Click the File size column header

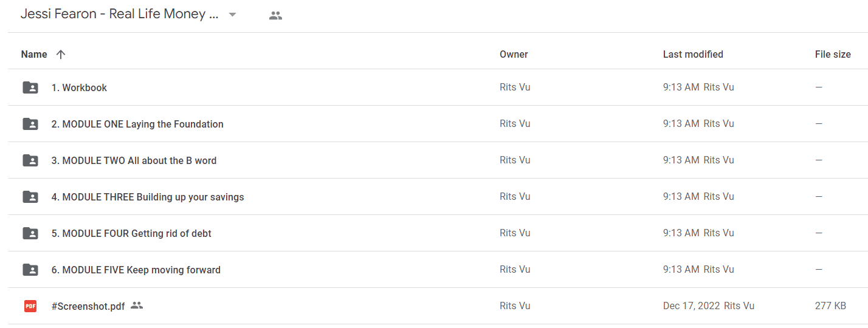[x=833, y=54]
